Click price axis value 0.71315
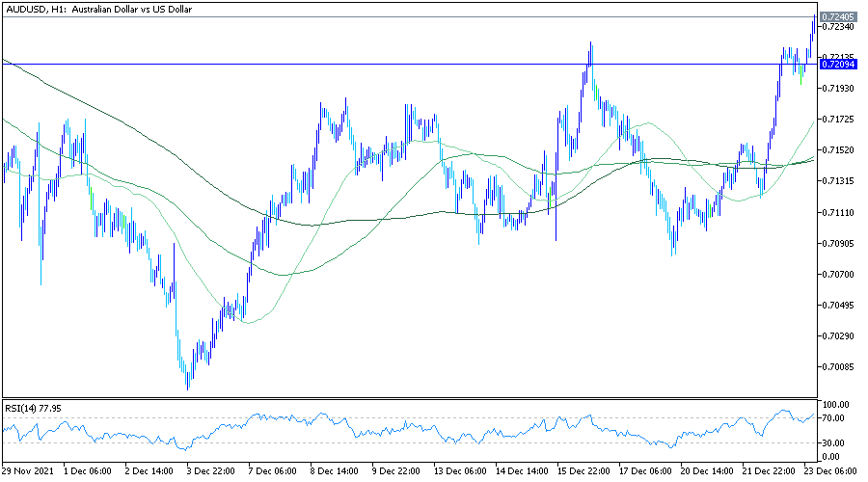The height and width of the screenshot is (482, 868). coord(837,181)
